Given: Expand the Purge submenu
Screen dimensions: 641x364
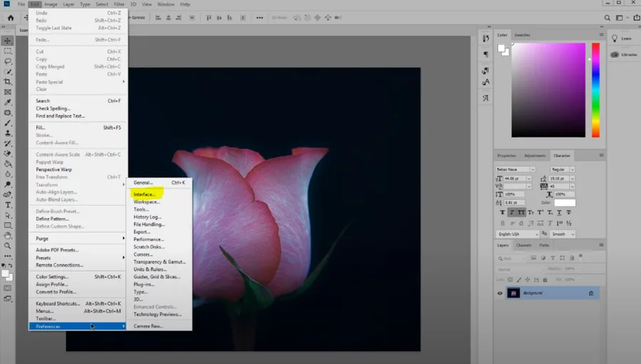Looking at the screenshot, I should (78, 239).
